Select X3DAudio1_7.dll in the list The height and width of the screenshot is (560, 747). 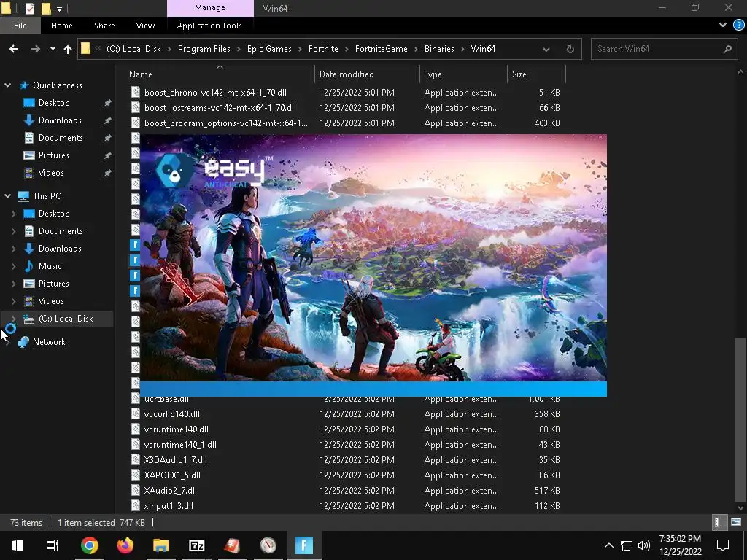click(x=175, y=459)
